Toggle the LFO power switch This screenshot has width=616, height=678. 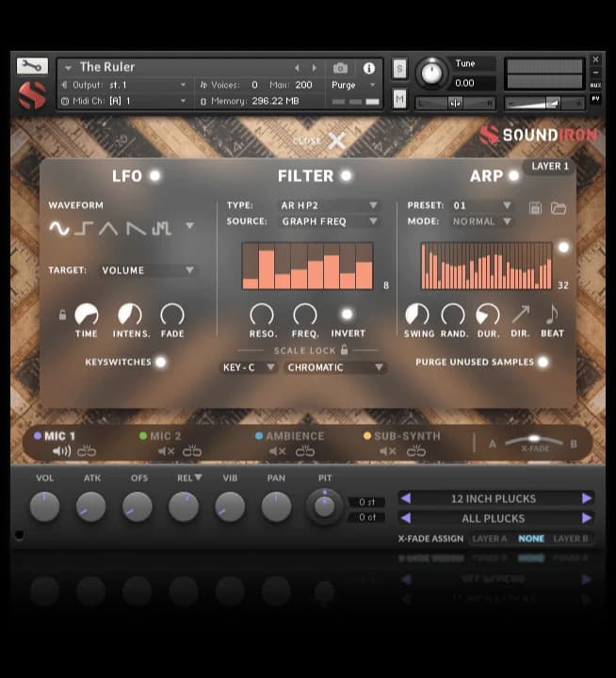(154, 176)
